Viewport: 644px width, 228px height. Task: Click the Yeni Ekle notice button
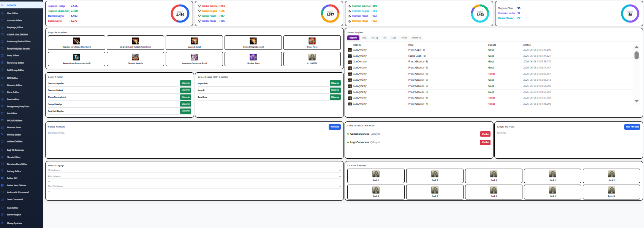335,127
